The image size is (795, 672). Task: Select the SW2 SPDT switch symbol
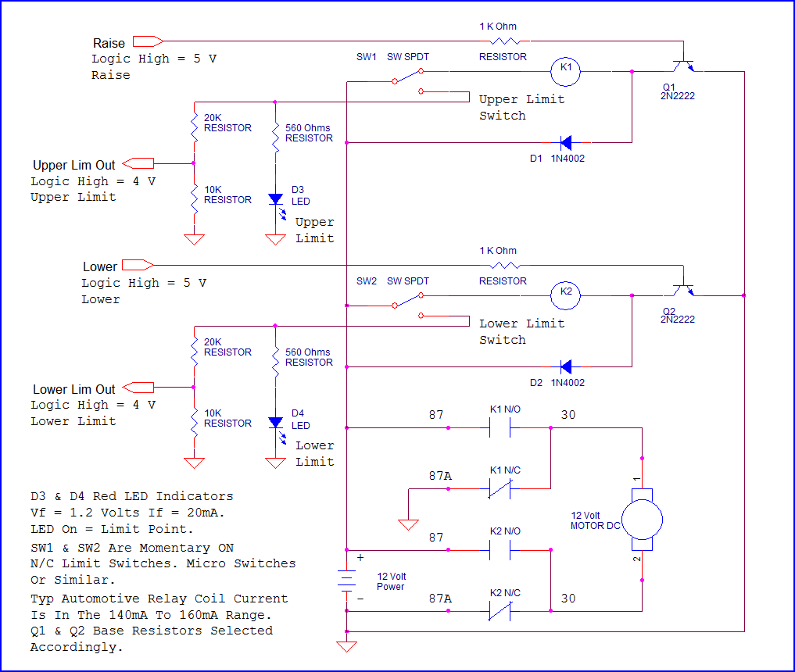coord(409,305)
